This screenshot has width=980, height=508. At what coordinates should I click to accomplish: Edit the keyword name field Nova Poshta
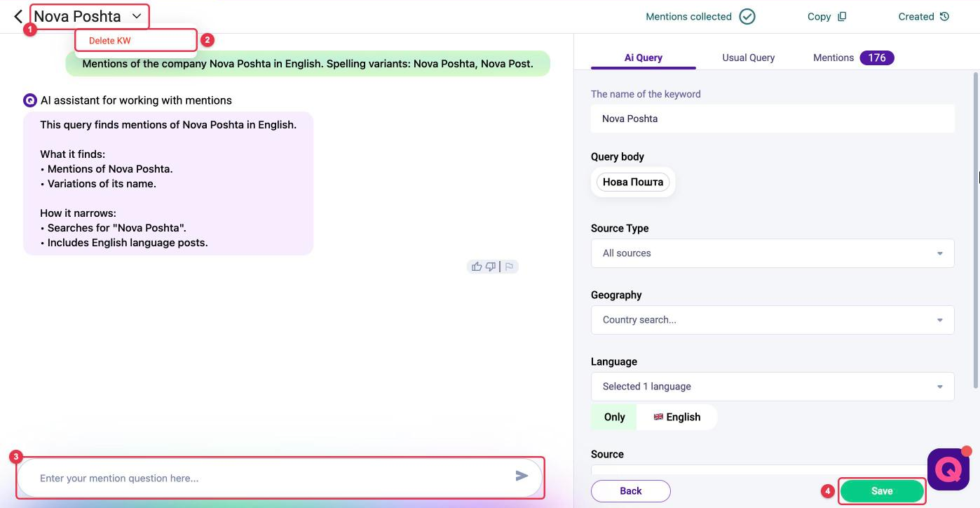click(x=773, y=119)
